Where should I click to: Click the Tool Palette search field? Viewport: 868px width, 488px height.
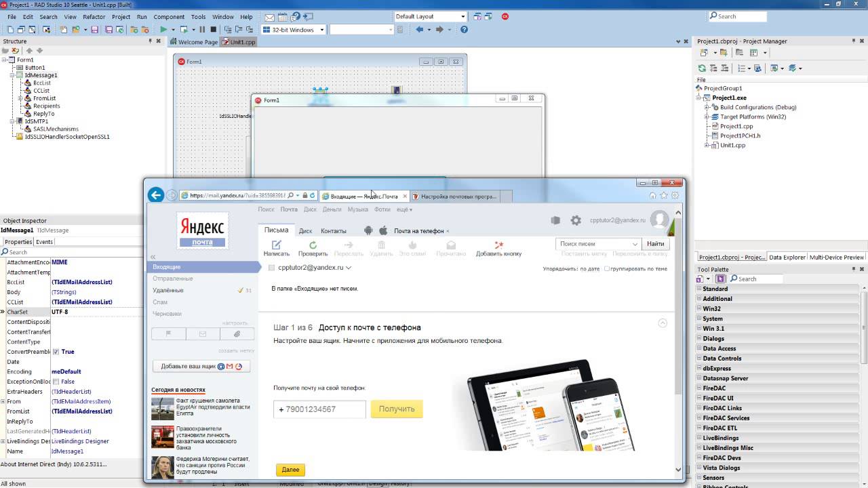[x=755, y=279]
